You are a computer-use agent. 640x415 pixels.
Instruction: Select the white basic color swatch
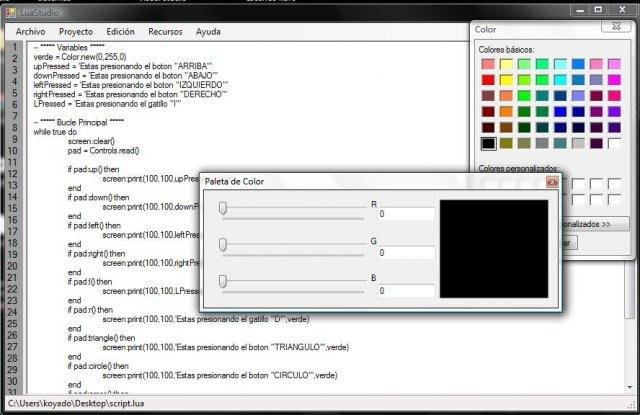pyautogui.click(x=614, y=143)
